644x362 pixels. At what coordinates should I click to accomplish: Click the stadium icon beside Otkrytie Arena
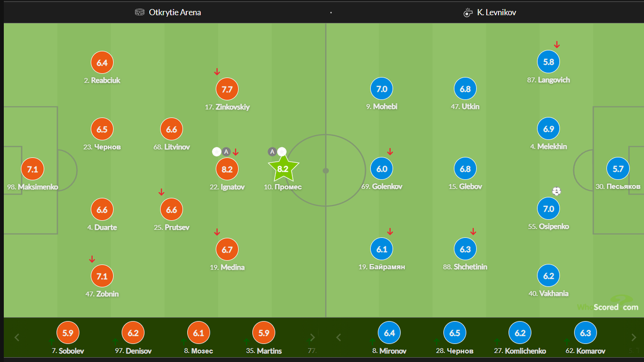coord(140,12)
